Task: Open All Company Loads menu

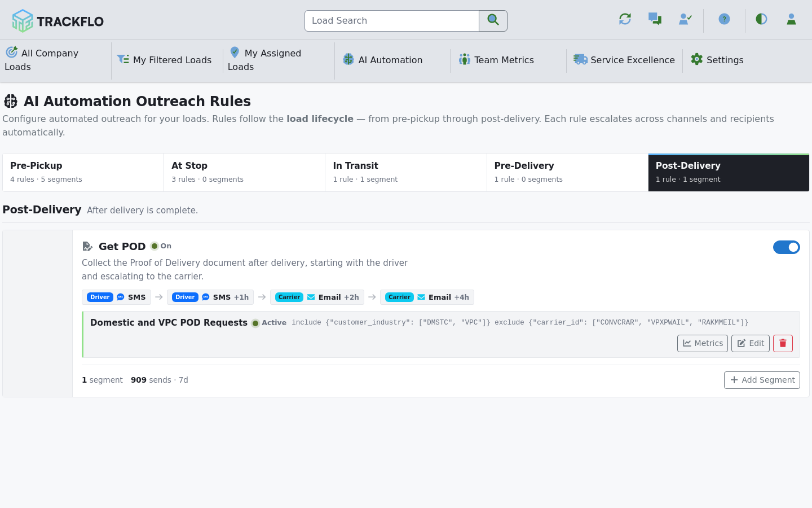Action: (55, 60)
